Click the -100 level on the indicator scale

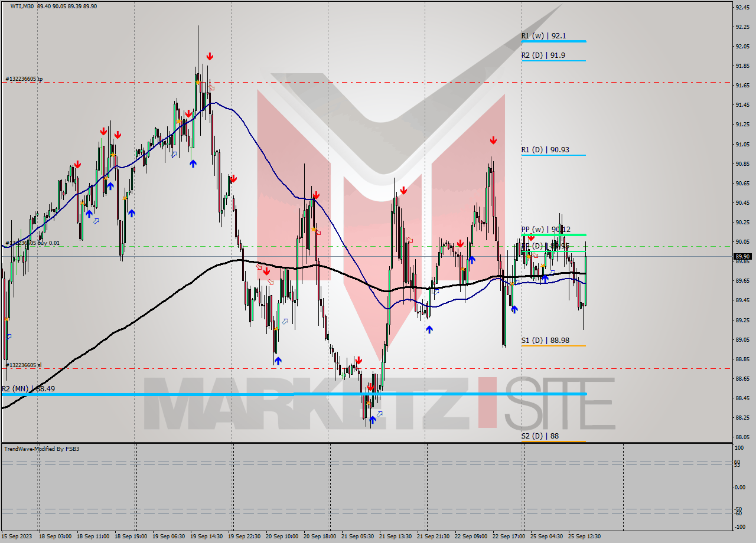740,526
